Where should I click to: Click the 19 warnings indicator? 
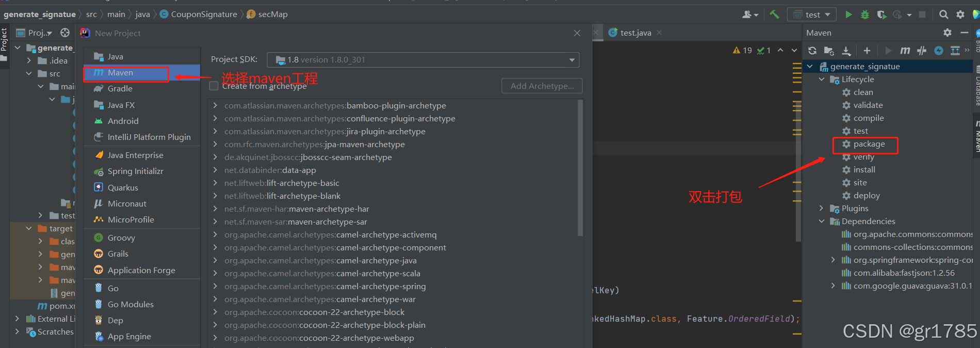pos(742,50)
